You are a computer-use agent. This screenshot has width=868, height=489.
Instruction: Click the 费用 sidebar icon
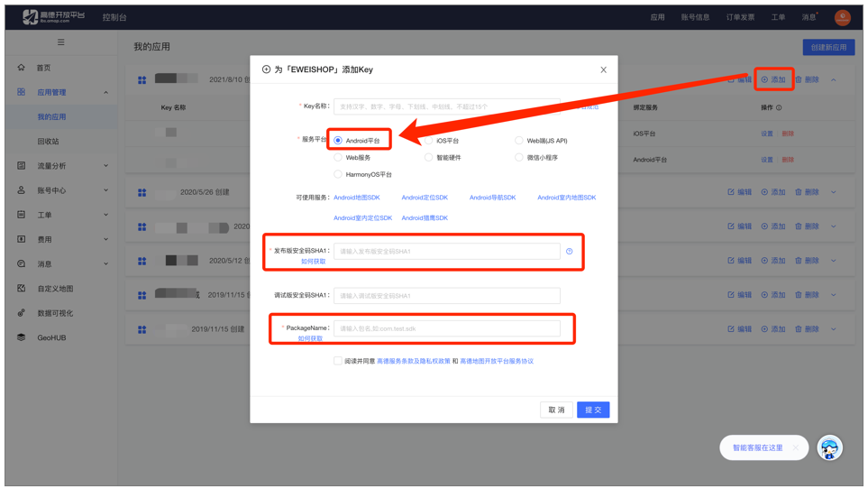click(21, 239)
